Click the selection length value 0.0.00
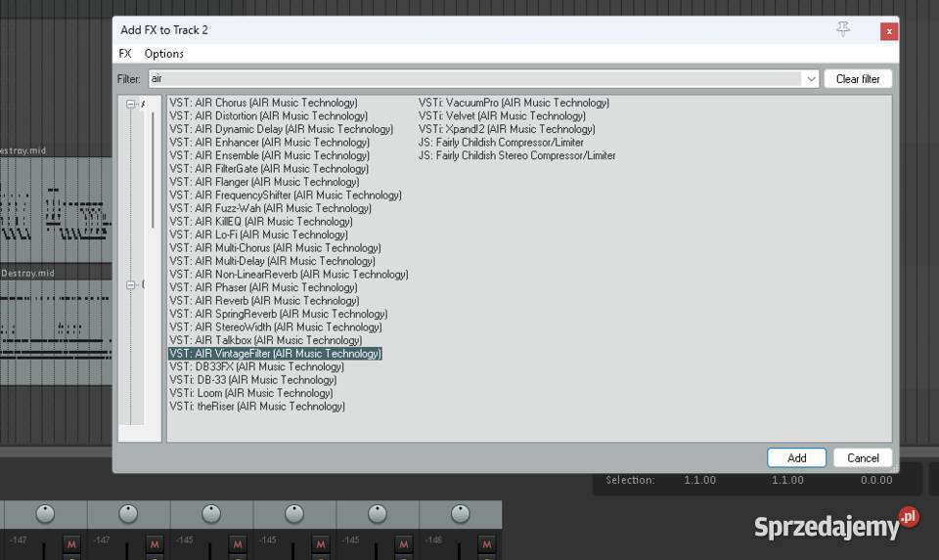The image size is (939, 560). 876,480
